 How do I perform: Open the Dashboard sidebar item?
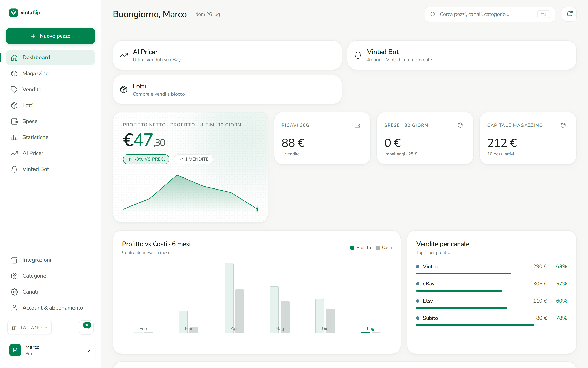click(50, 57)
